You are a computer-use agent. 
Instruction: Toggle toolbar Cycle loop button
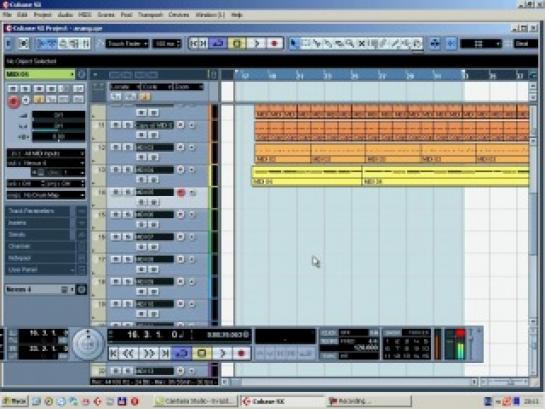click(218, 43)
